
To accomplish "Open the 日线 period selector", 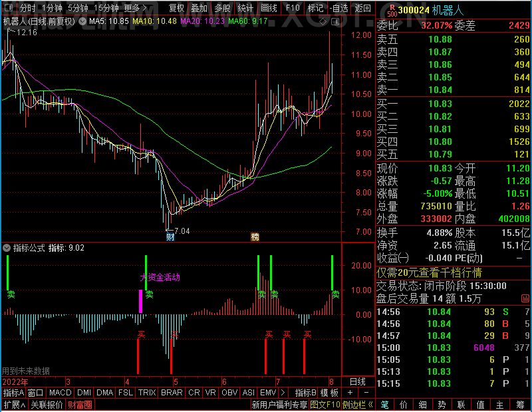I will pos(358,382).
